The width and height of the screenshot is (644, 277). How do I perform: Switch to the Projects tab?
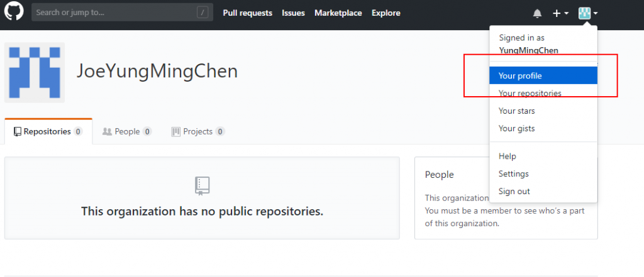[x=198, y=132]
